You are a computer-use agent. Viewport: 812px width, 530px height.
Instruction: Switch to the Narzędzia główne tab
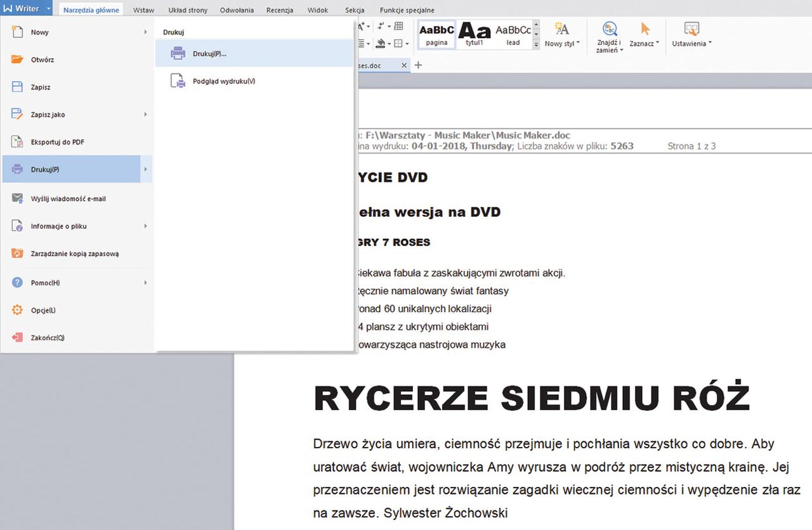coord(91,10)
